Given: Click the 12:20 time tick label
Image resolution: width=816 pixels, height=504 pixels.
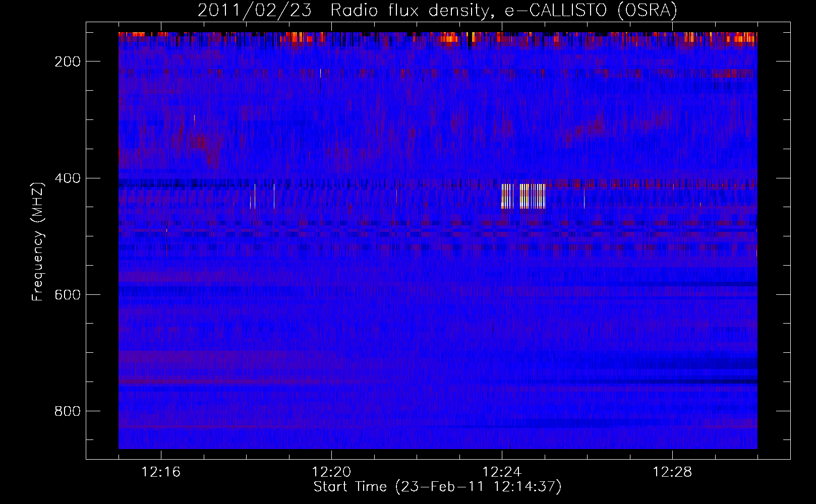Looking at the screenshot, I should coord(331,472).
